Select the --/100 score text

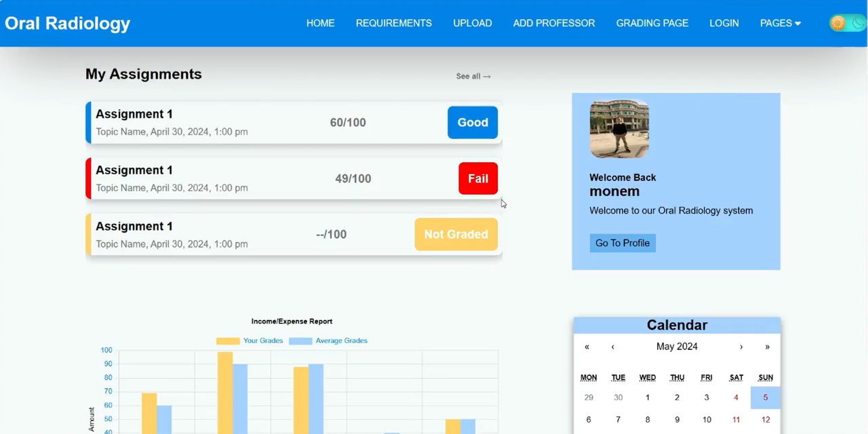(x=332, y=235)
